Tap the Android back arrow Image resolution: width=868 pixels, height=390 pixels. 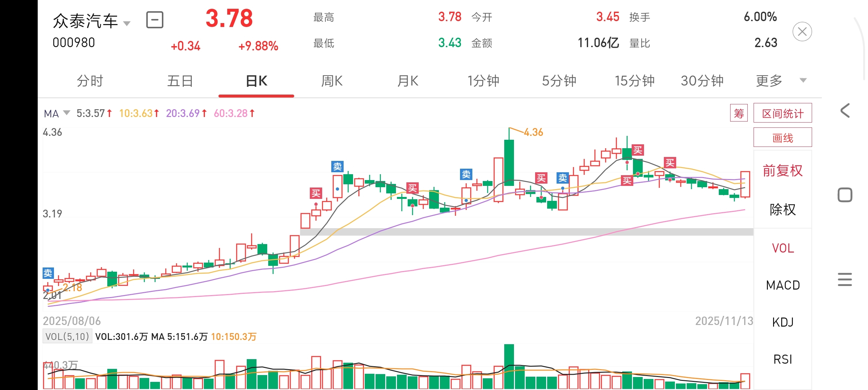[x=845, y=111]
